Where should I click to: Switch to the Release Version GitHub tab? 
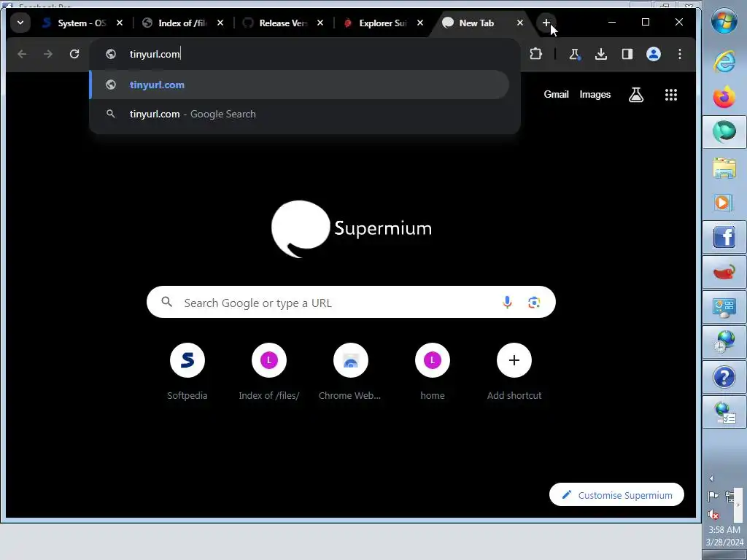click(283, 23)
